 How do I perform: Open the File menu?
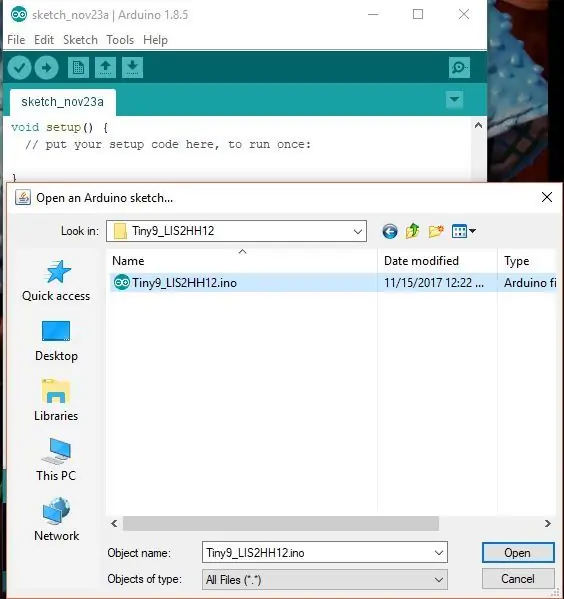coord(16,40)
